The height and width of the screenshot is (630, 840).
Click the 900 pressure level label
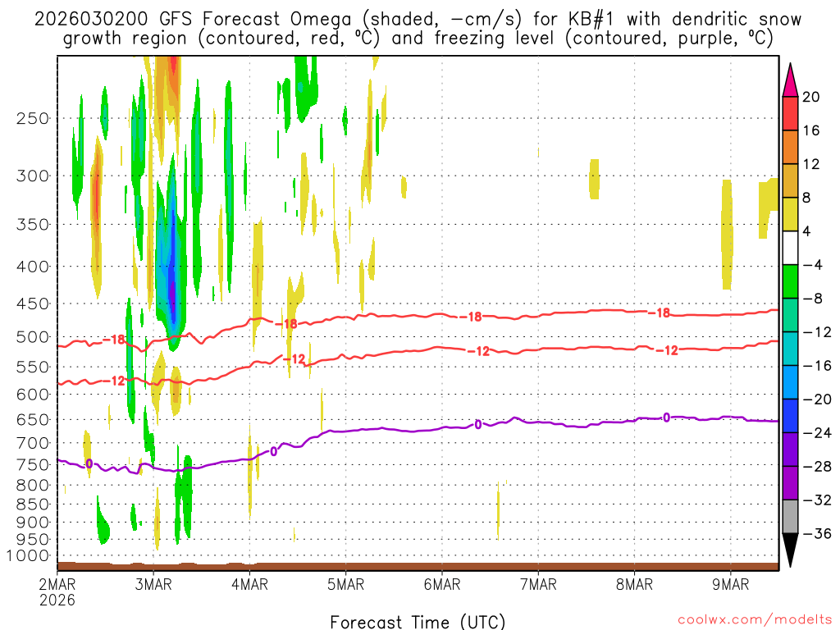pos(33,523)
